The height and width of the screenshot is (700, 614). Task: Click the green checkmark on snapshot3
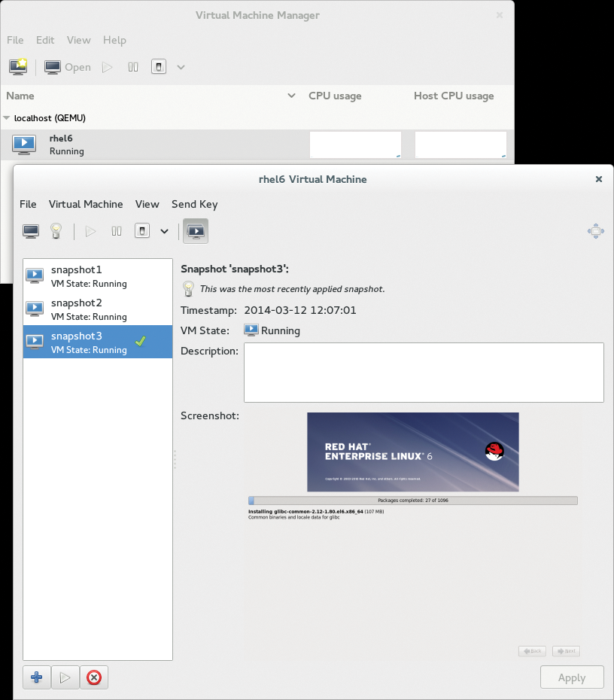click(139, 341)
